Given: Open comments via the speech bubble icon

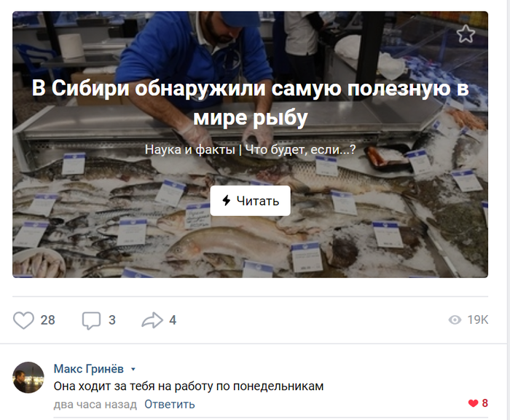Looking at the screenshot, I should 91,320.
